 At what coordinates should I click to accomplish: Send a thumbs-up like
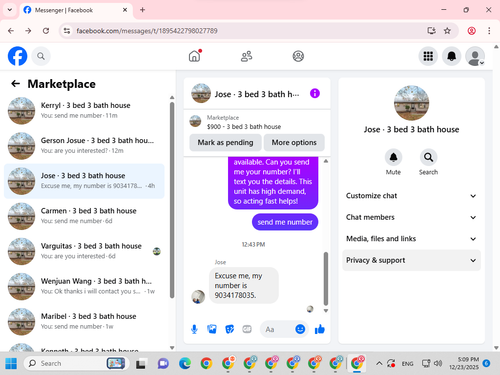320,329
